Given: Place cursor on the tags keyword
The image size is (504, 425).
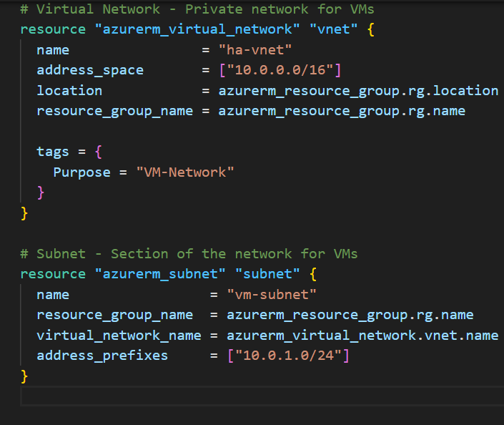Looking at the screenshot, I should click(x=53, y=152).
